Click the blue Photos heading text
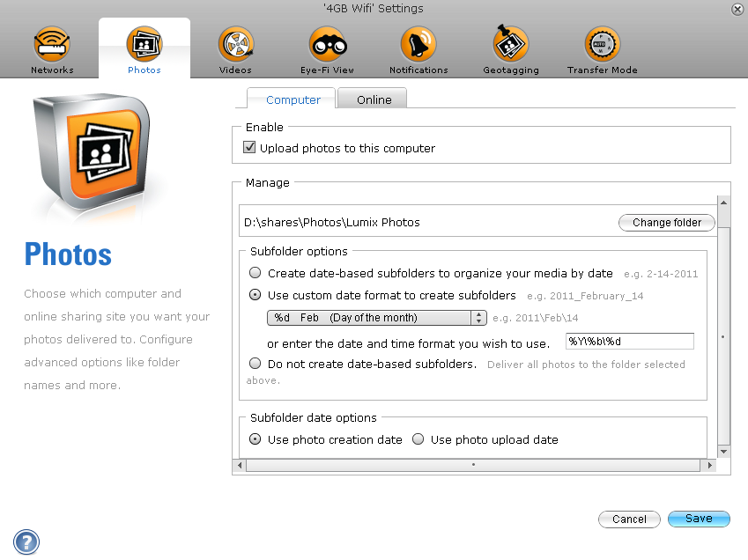The height and width of the screenshot is (560, 748). (x=68, y=254)
